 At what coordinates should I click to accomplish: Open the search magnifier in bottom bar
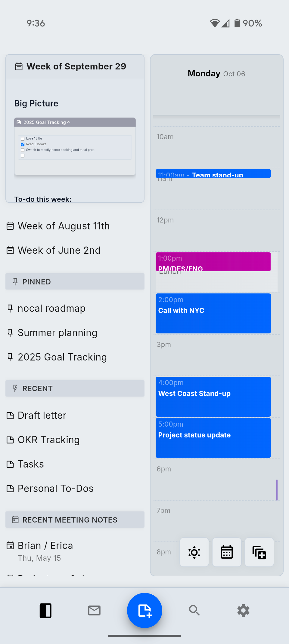194,610
